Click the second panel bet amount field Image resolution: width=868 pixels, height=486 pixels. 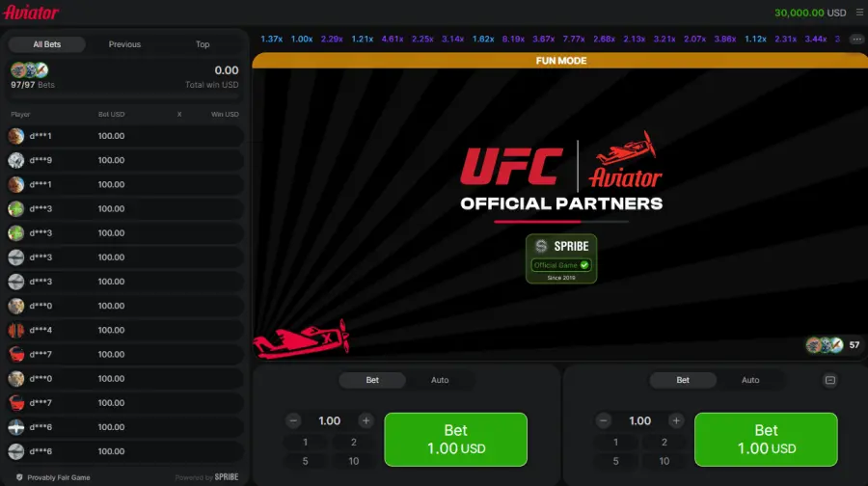click(x=640, y=420)
